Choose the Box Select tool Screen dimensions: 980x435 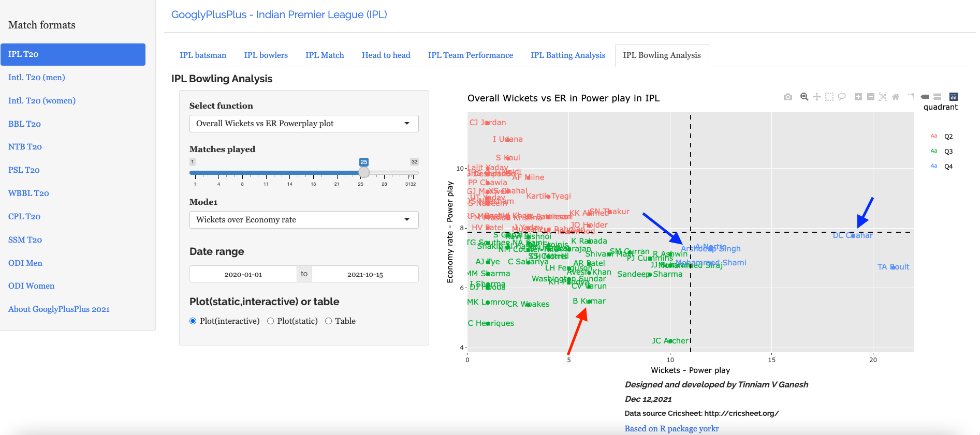coord(829,97)
